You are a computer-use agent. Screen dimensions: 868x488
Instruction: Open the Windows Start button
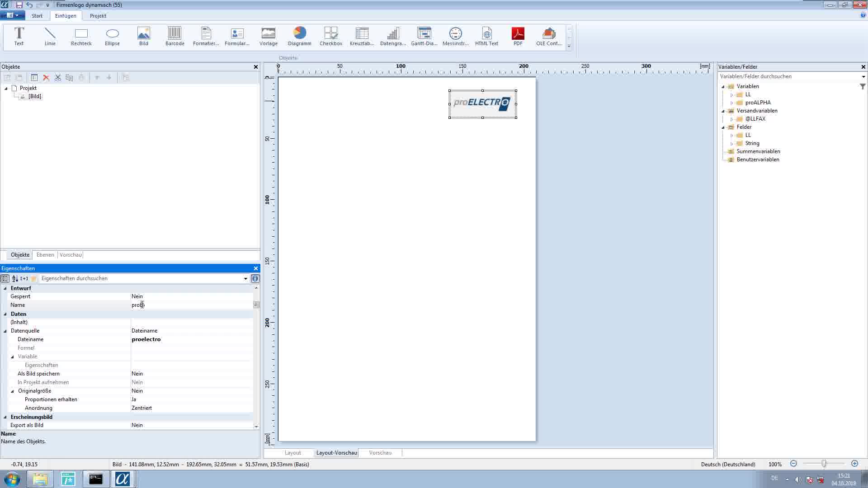(12, 479)
